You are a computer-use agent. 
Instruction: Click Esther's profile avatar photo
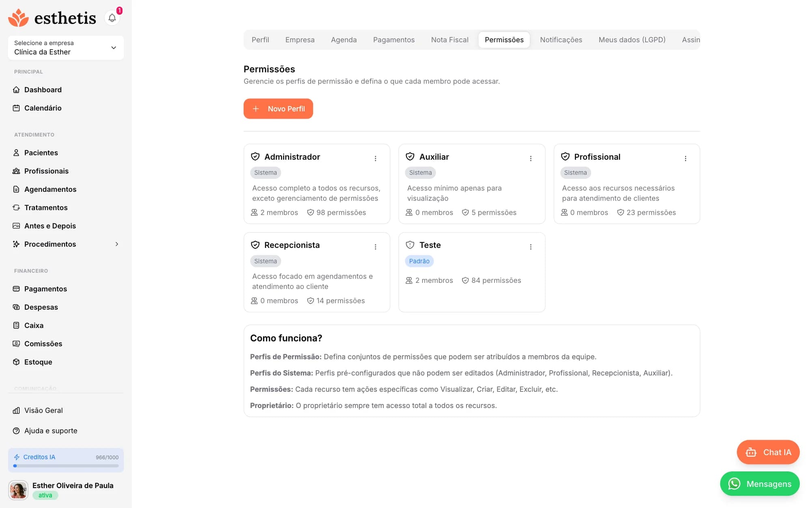click(18, 490)
